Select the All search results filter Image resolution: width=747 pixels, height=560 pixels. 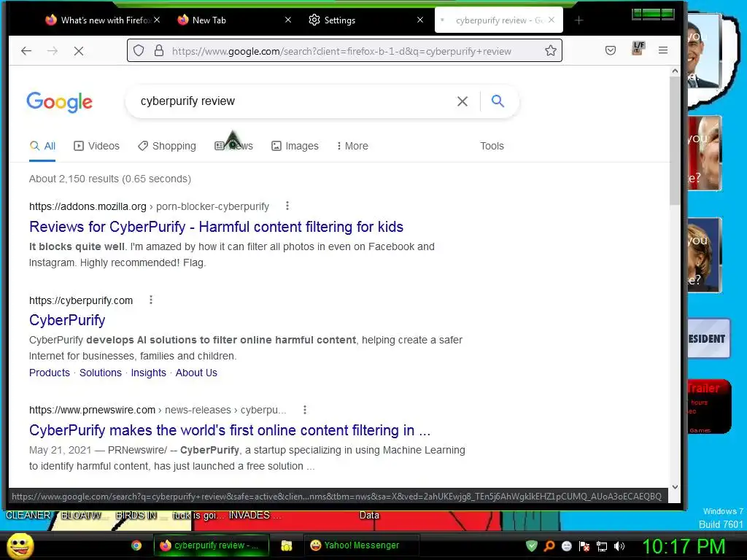(x=42, y=146)
